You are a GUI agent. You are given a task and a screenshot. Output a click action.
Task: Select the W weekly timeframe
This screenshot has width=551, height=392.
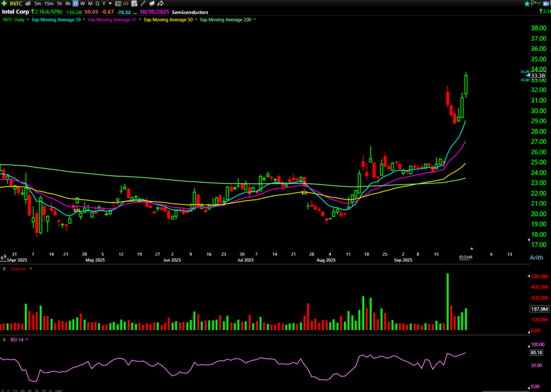[x=82, y=3]
